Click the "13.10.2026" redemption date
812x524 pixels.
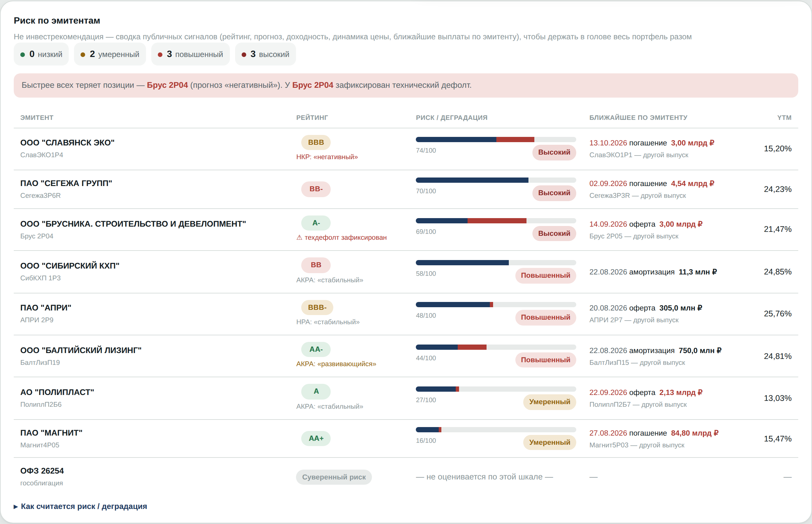(x=608, y=143)
